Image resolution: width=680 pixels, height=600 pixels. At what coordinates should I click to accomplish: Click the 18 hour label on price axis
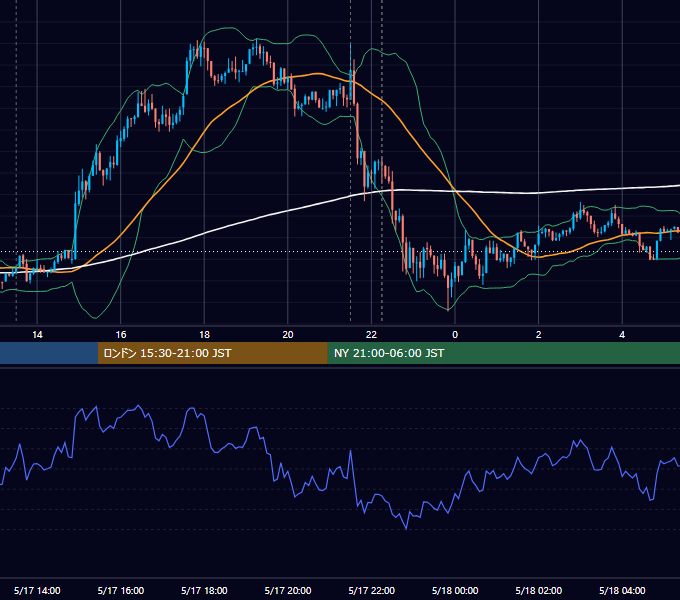point(204,335)
